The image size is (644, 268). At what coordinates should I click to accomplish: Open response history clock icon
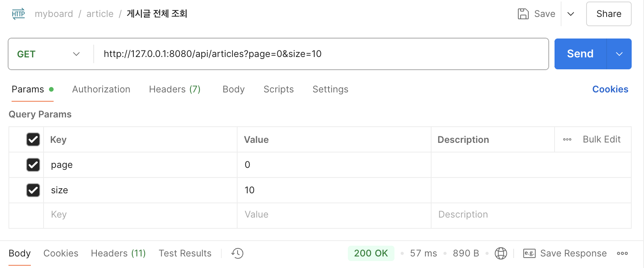[237, 253]
